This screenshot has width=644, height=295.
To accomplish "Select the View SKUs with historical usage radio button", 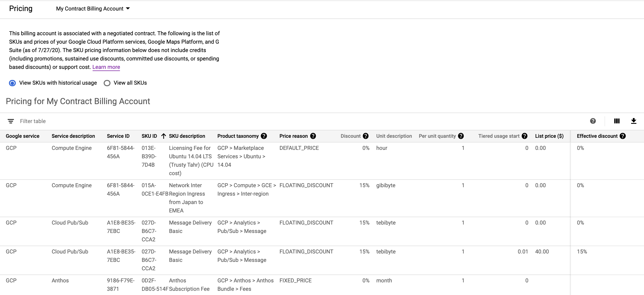I will click(x=12, y=83).
